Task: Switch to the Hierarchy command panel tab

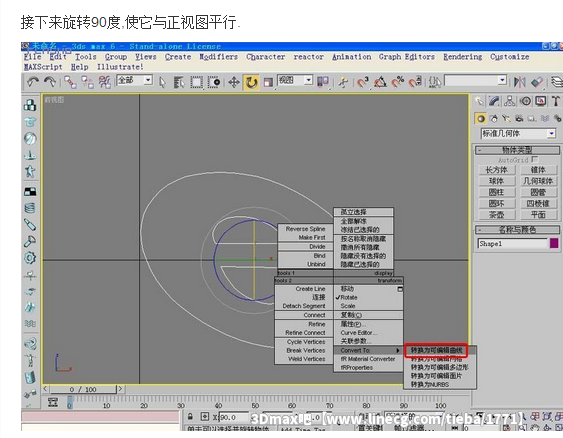Action: pyautogui.click(x=510, y=101)
